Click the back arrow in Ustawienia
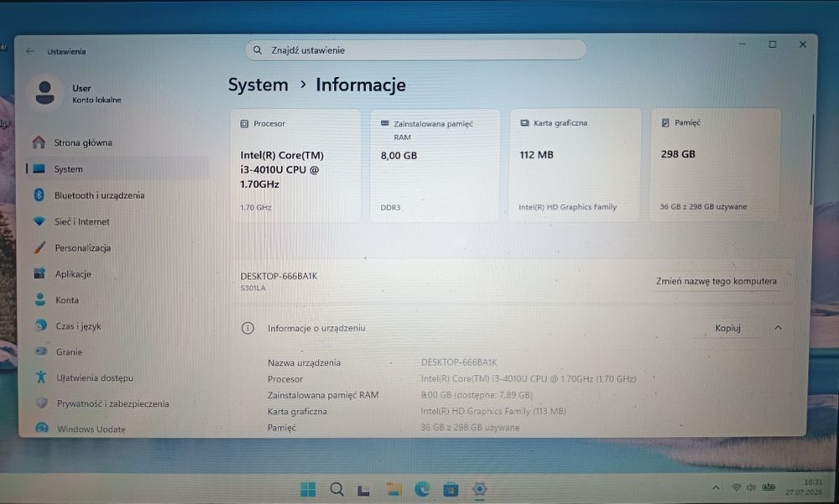 coord(30,51)
